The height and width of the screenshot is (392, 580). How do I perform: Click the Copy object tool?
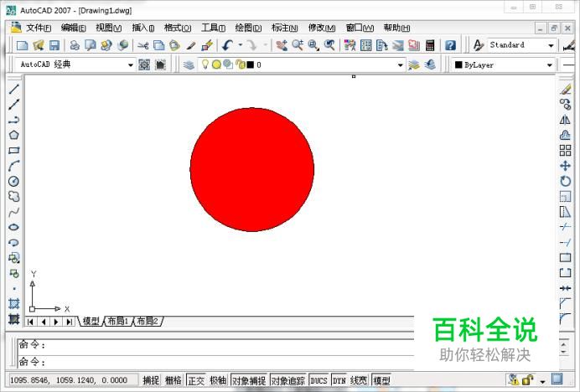[x=565, y=105]
